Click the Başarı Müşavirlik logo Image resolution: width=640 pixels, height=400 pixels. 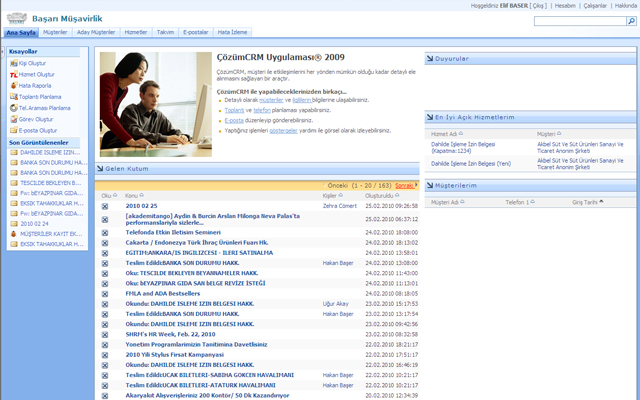pyautogui.click(x=17, y=18)
